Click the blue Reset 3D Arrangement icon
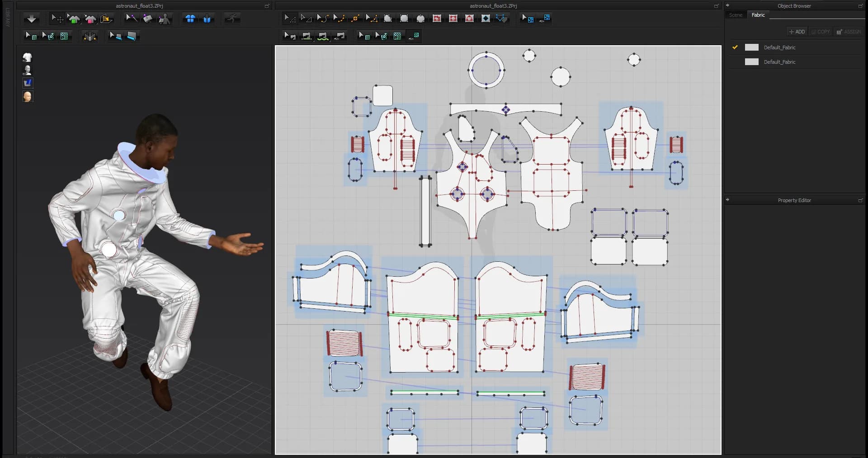The height and width of the screenshot is (458, 868). pyautogui.click(x=207, y=19)
